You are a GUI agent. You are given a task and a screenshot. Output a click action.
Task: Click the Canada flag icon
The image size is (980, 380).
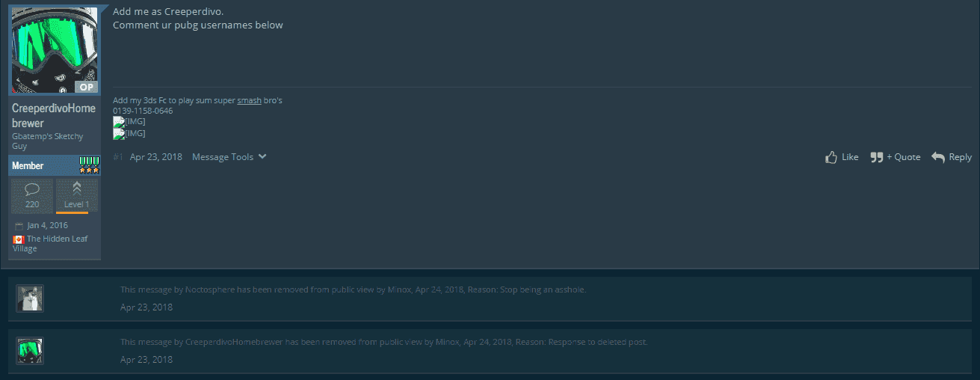[19, 239]
